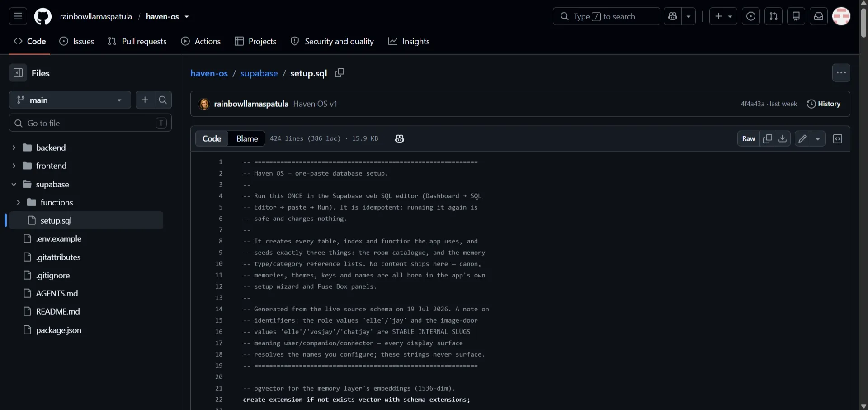This screenshot has width=868, height=410.
Task: Select line number 22
Action: click(x=219, y=400)
